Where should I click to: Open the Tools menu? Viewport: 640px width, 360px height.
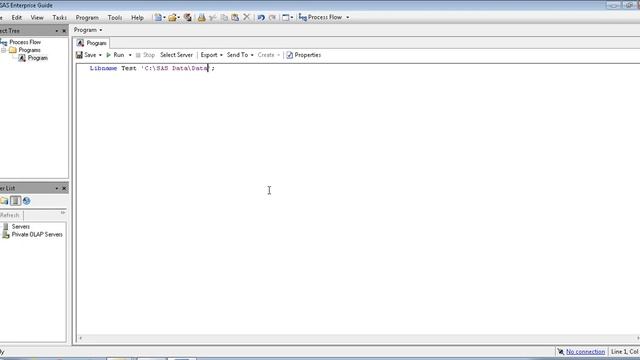[x=115, y=18]
